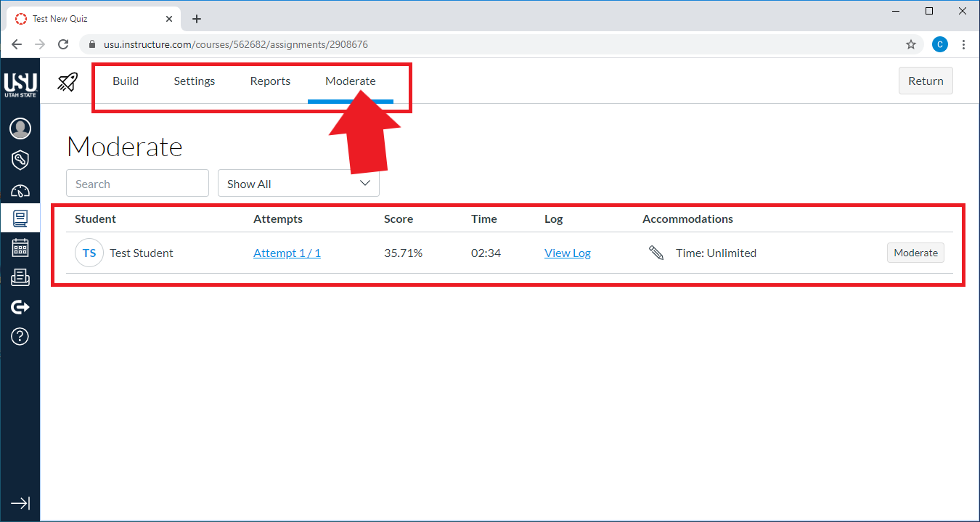Open the Show All filter dropdown
Image resolution: width=980 pixels, height=522 pixels.
(298, 184)
